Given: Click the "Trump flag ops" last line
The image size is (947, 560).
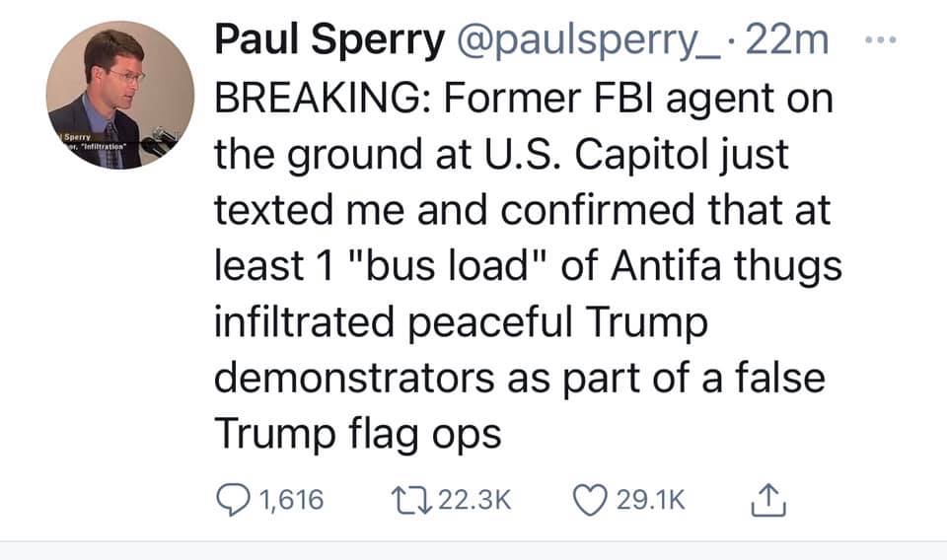Looking at the screenshot, I should pyautogui.click(x=357, y=434).
